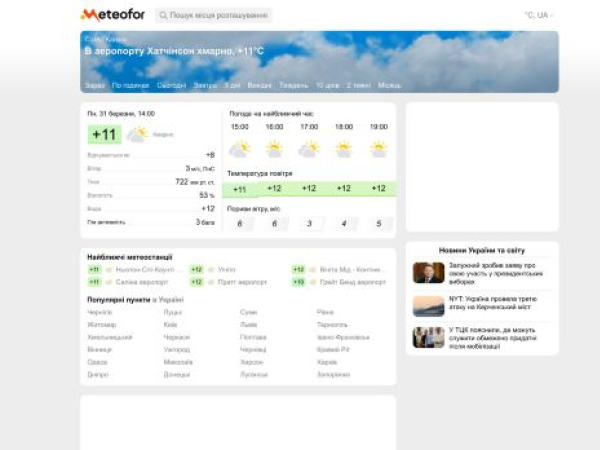
Task: Open weather for Луганськ
Action: [x=254, y=375]
